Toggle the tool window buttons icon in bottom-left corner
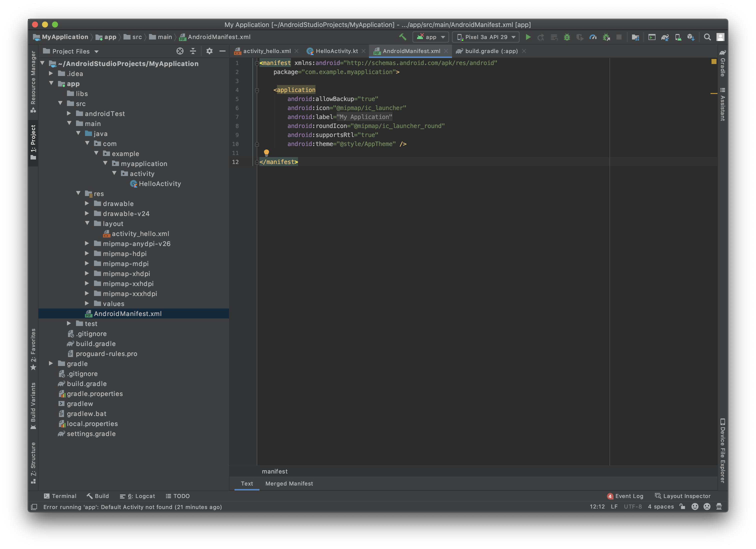Screen dimensions: 756x549 tap(34, 507)
